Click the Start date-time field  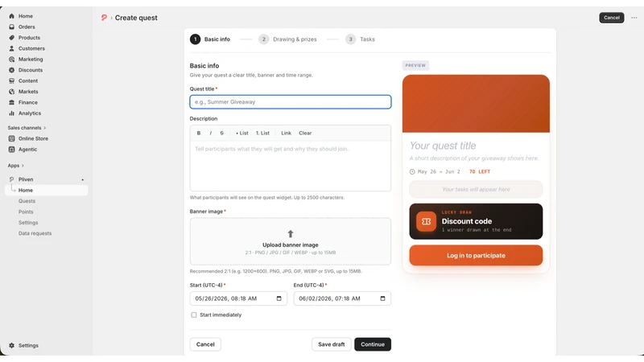(x=238, y=298)
